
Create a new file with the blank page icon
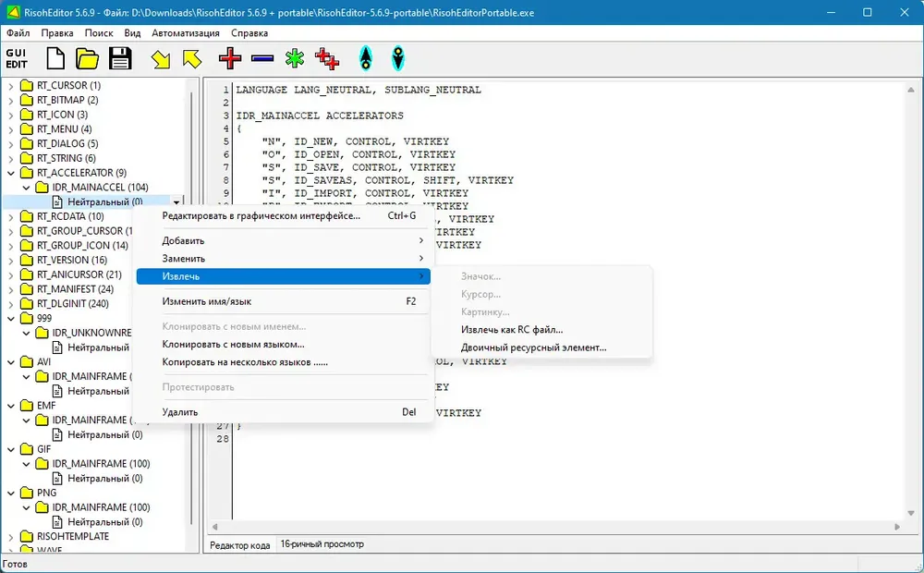55,58
